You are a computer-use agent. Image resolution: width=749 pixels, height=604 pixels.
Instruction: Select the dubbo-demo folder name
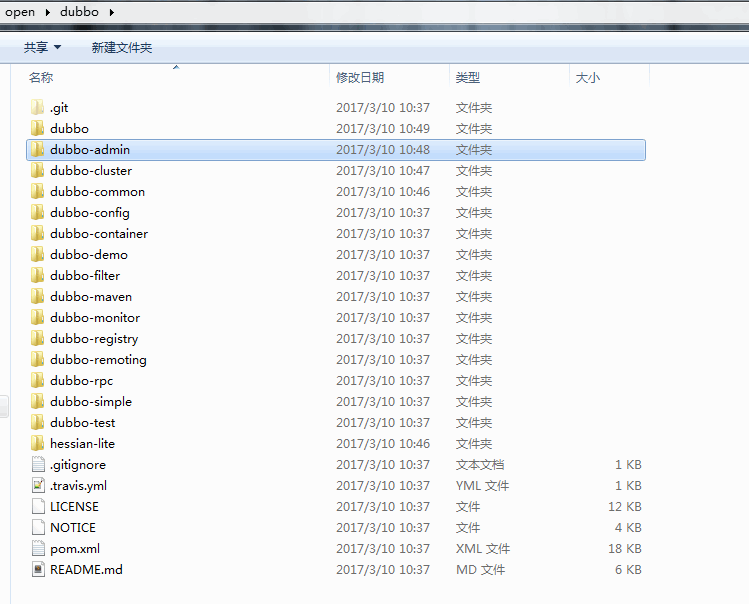[89, 255]
